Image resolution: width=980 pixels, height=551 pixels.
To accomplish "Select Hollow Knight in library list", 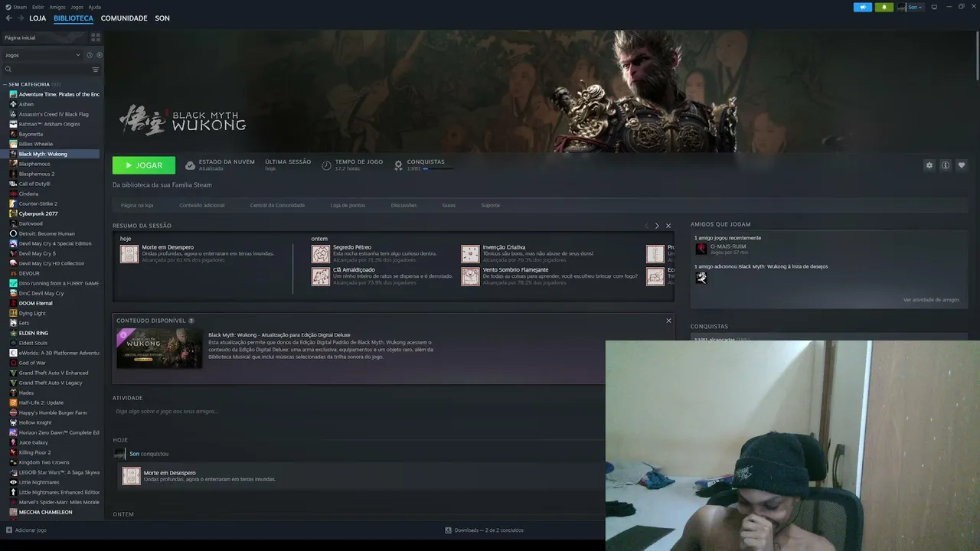I will tap(35, 422).
